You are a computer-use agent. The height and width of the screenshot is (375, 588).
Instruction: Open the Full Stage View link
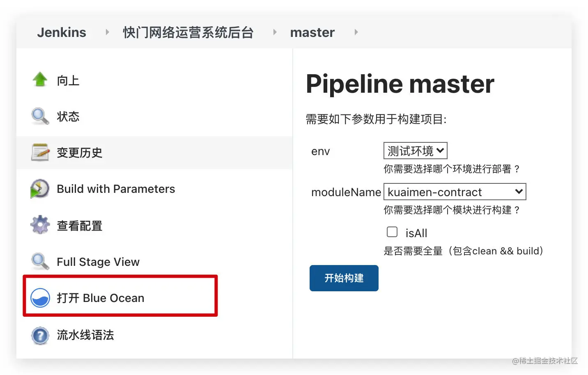click(x=98, y=262)
